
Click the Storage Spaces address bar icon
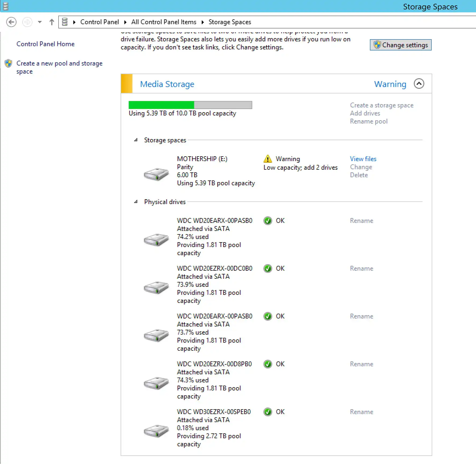click(x=65, y=22)
